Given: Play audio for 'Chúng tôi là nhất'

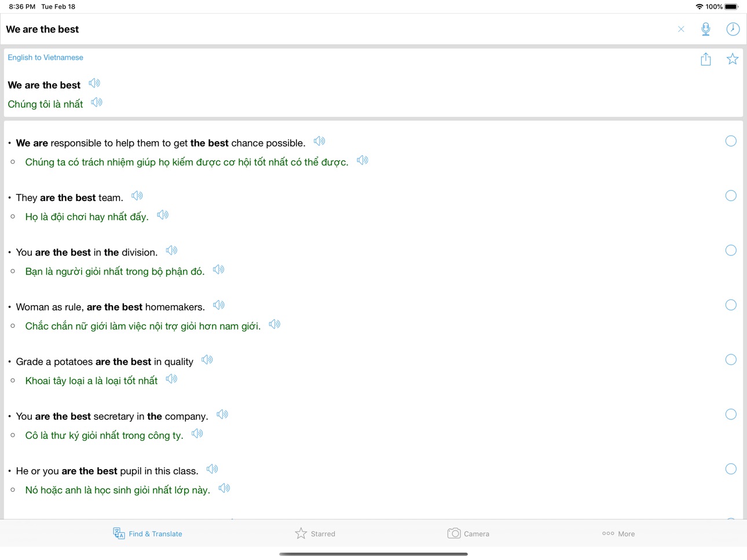Looking at the screenshot, I should click(97, 103).
